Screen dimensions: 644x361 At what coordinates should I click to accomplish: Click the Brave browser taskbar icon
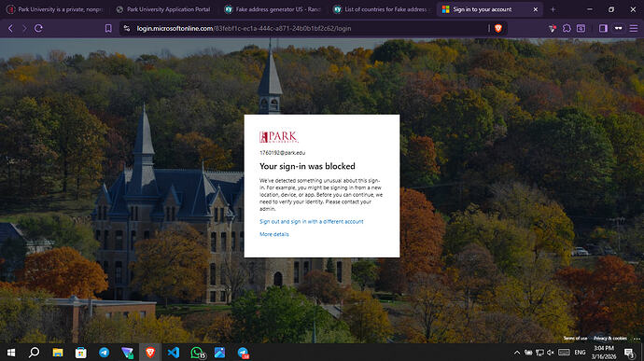pyautogui.click(x=150, y=353)
